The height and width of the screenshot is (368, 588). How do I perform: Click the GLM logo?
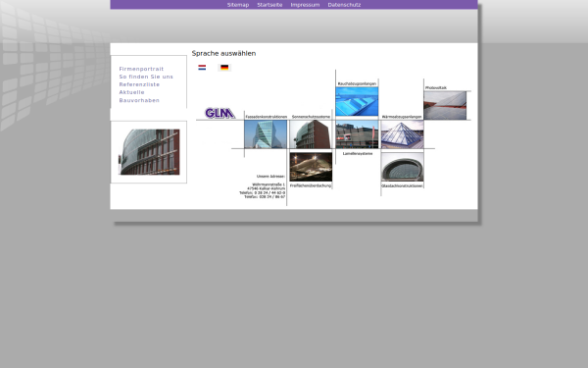click(x=220, y=113)
